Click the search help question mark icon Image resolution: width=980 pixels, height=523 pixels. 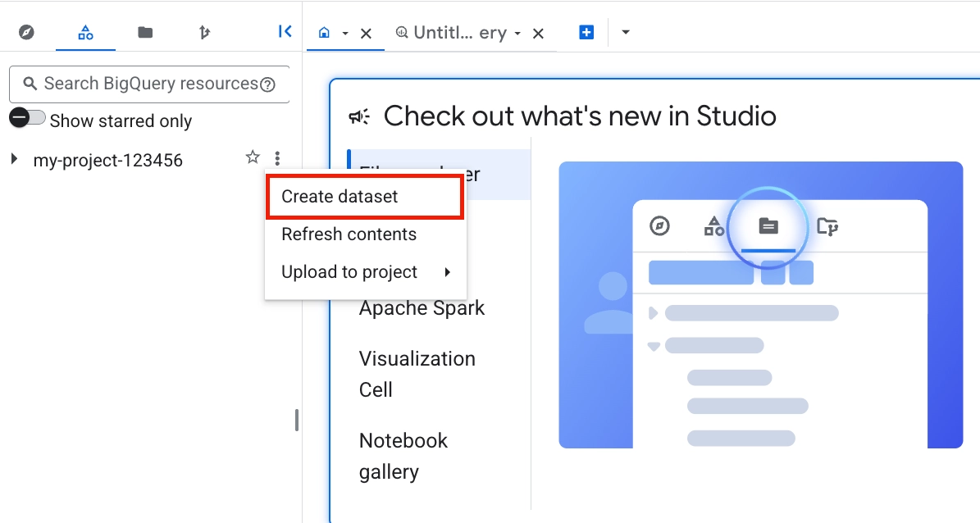[x=267, y=84]
